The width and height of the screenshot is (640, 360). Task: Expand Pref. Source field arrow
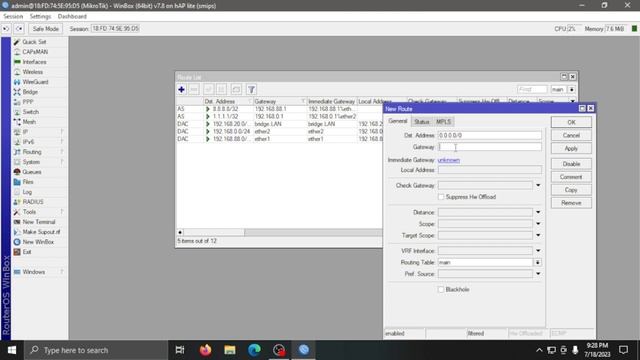click(538, 274)
